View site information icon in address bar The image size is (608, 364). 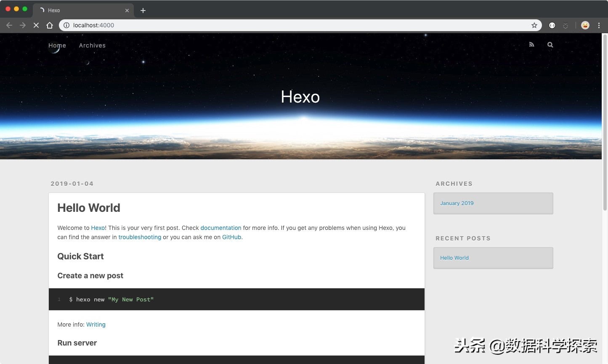coord(66,25)
